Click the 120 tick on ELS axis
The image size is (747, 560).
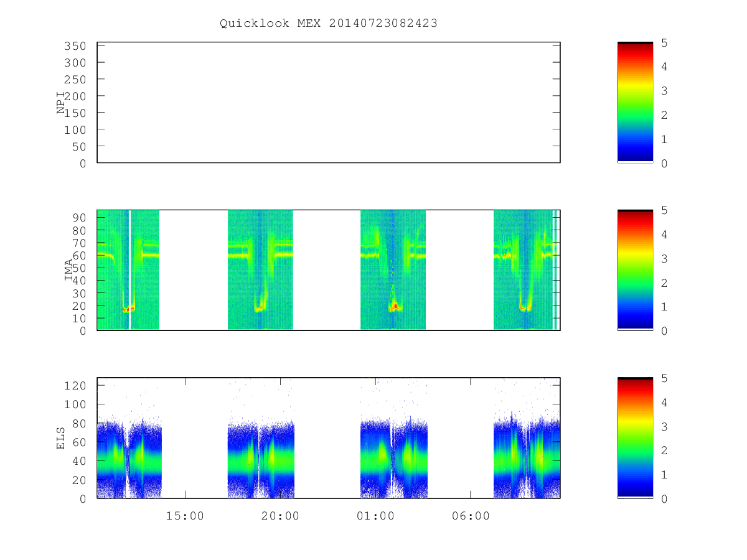(75, 386)
